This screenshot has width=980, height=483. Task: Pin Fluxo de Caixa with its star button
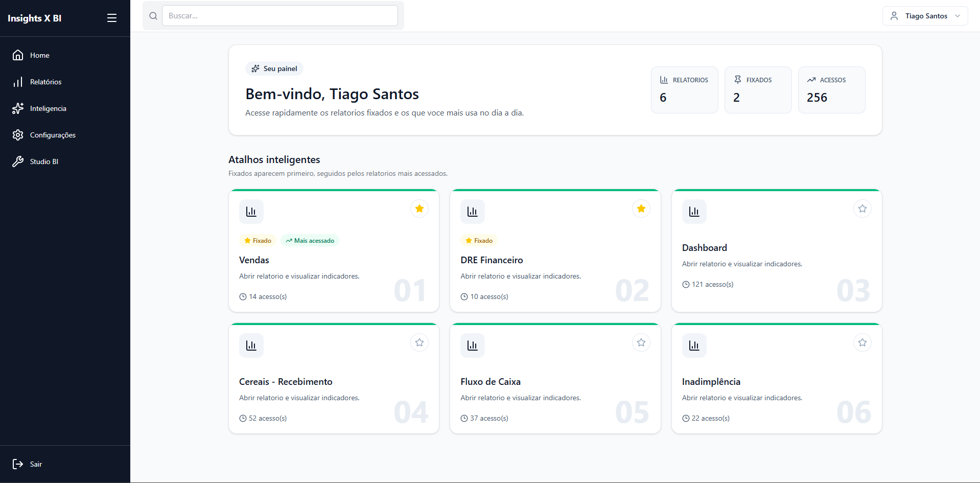click(641, 342)
